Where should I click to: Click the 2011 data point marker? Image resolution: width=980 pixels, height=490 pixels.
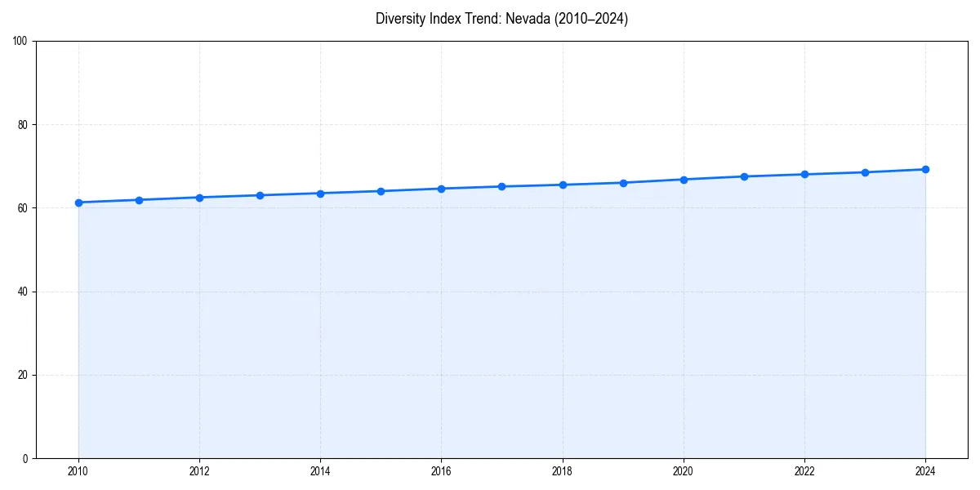pyautogui.click(x=139, y=199)
